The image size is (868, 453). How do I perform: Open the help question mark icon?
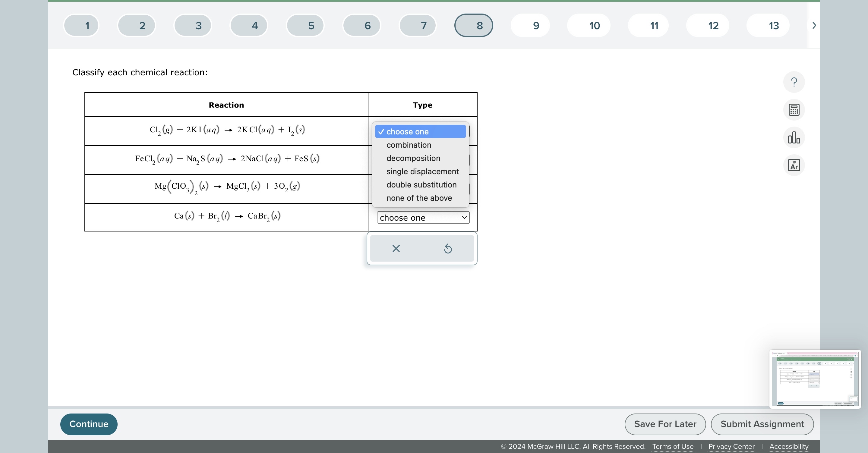(794, 82)
